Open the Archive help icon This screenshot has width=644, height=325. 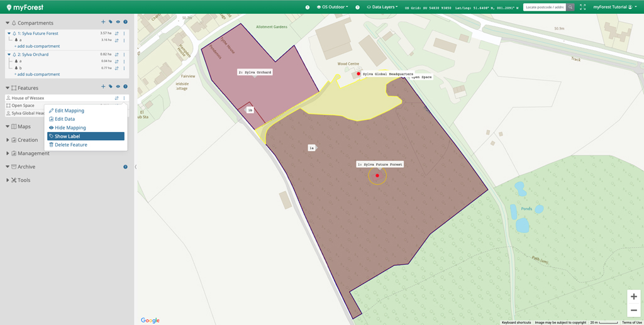click(125, 167)
